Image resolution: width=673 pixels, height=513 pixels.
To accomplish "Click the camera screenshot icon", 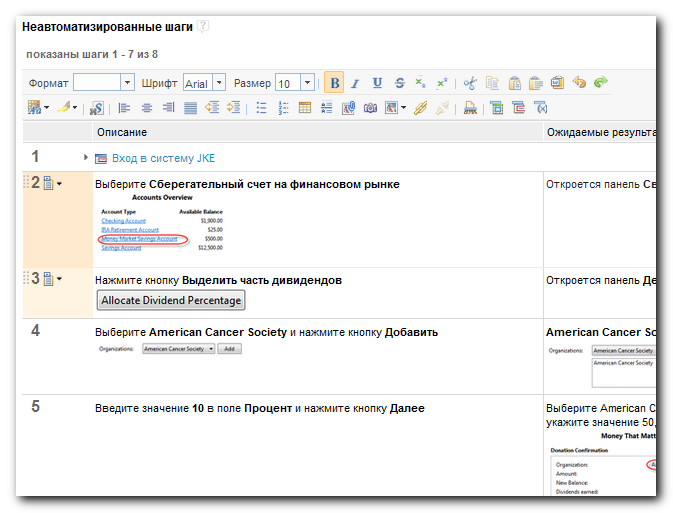I will [x=370, y=108].
